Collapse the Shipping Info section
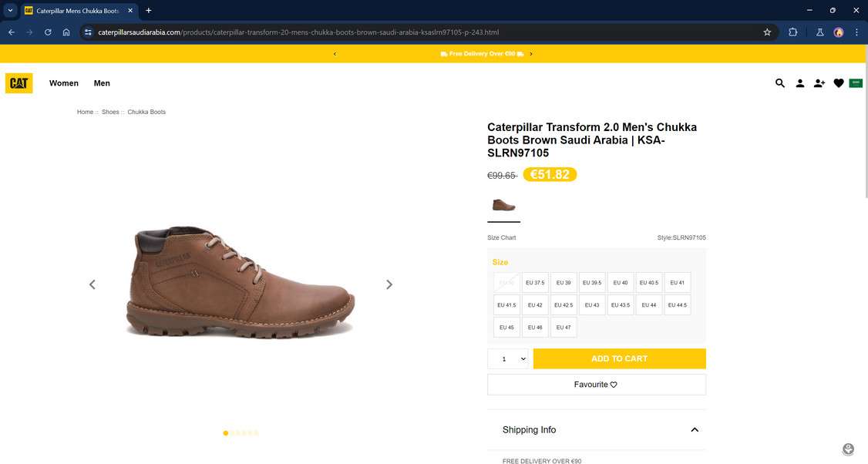Screen dimensions: 868x464 pyautogui.click(x=695, y=429)
